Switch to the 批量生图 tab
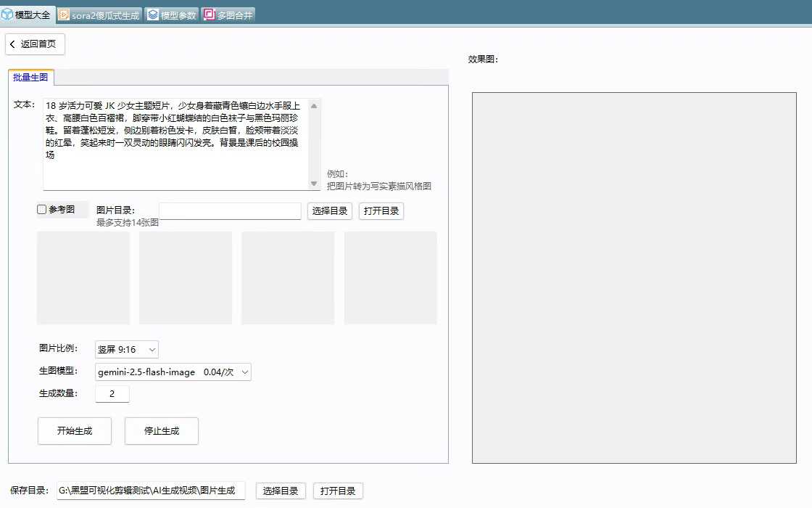 30,77
